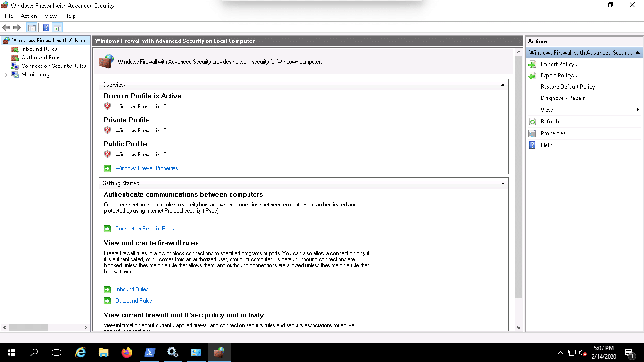Click the green arrow beside the Connection Security Rules link
Viewport: 644px width, 362px height.
click(x=107, y=229)
